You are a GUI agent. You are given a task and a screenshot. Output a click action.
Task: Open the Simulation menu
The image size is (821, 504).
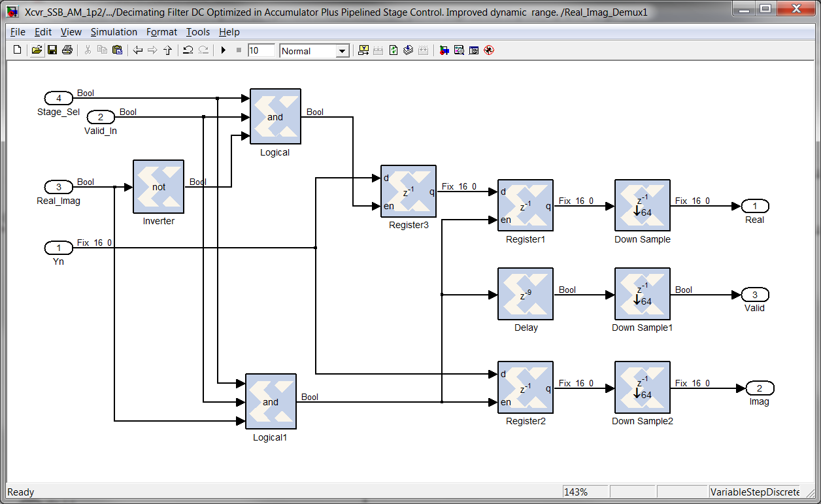[x=114, y=32]
